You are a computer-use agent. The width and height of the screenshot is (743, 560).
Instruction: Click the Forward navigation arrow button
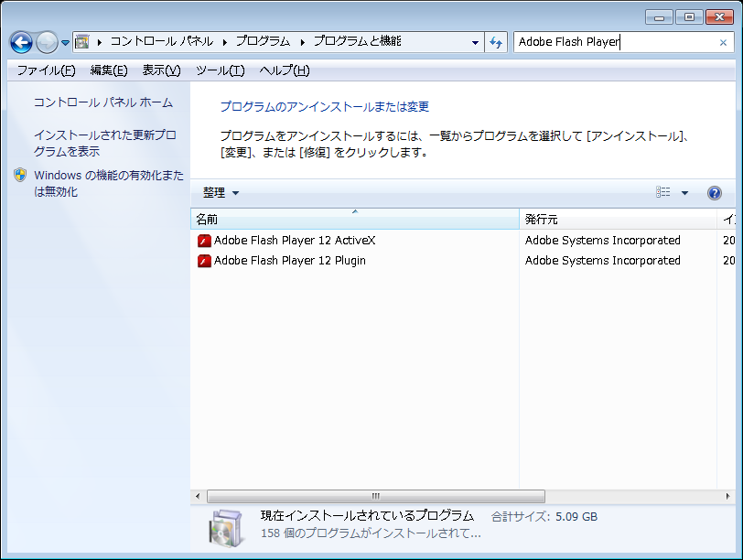tap(47, 43)
